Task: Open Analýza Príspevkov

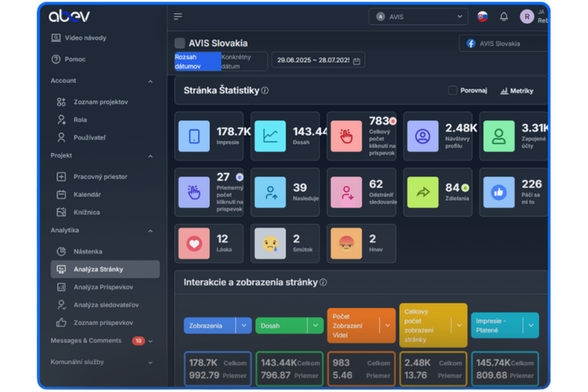Action: tap(103, 287)
